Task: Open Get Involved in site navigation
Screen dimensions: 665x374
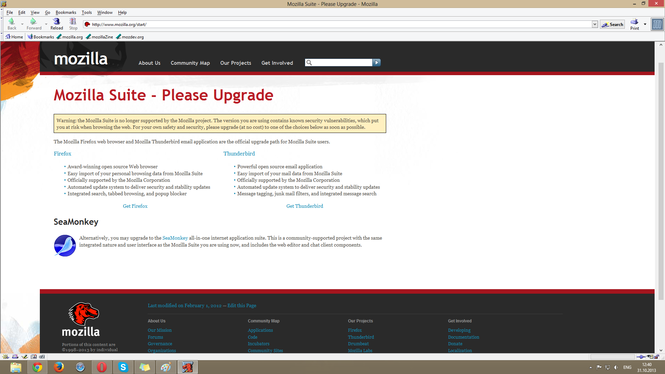Action: coord(277,63)
